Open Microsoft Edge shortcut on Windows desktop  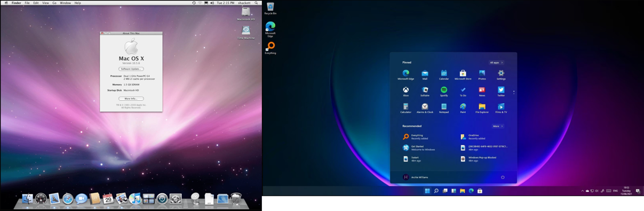pyautogui.click(x=271, y=29)
